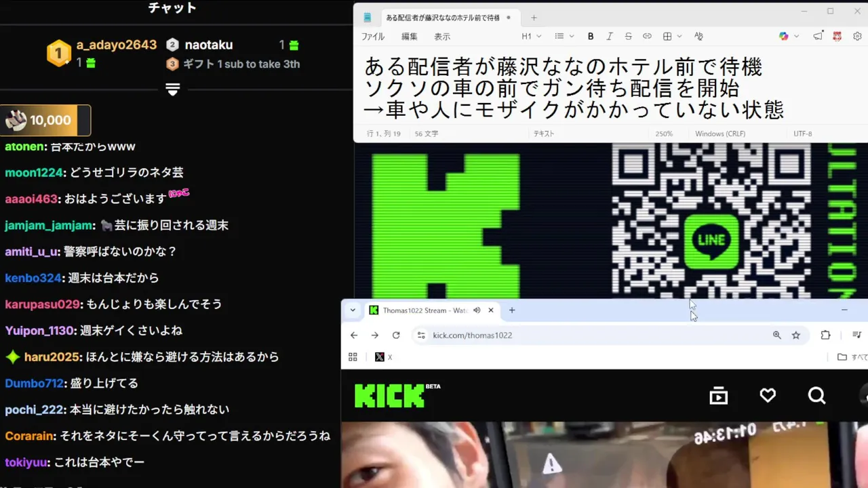Viewport: 868px width, 488px height.
Task: Add a new tab in Notepad
Action: click(x=534, y=18)
